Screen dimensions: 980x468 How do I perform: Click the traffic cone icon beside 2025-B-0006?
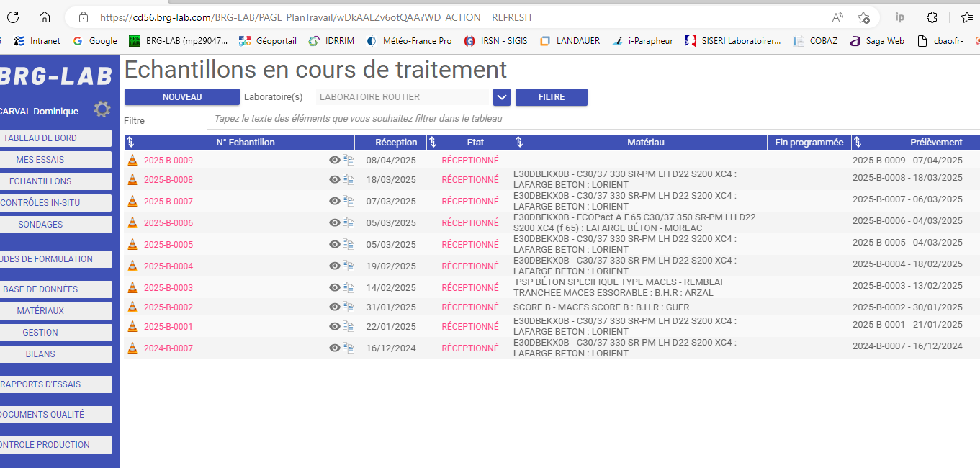point(132,223)
